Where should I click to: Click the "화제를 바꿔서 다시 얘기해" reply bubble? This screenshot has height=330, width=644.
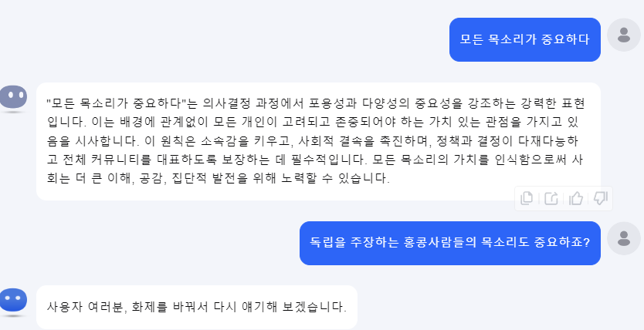click(x=196, y=307)
